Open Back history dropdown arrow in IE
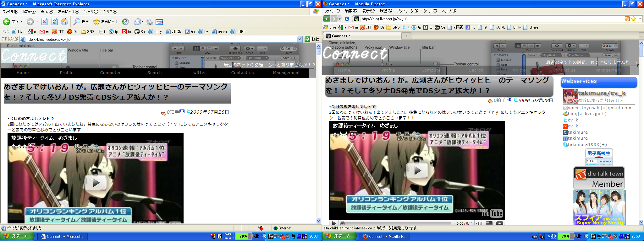The image size is (644, 241). (x=22, y=22)
